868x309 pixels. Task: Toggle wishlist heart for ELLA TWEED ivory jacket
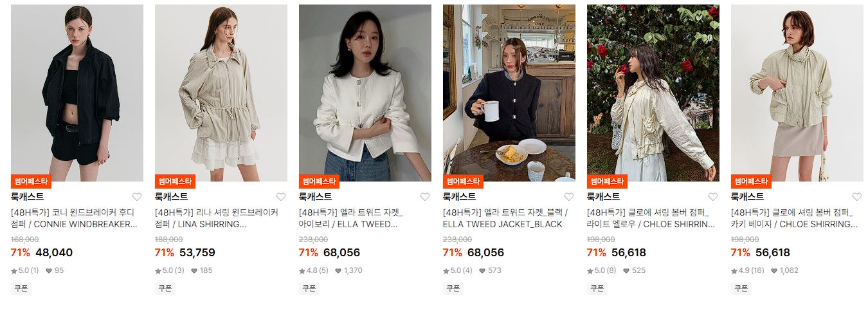[x=425, y=197]
